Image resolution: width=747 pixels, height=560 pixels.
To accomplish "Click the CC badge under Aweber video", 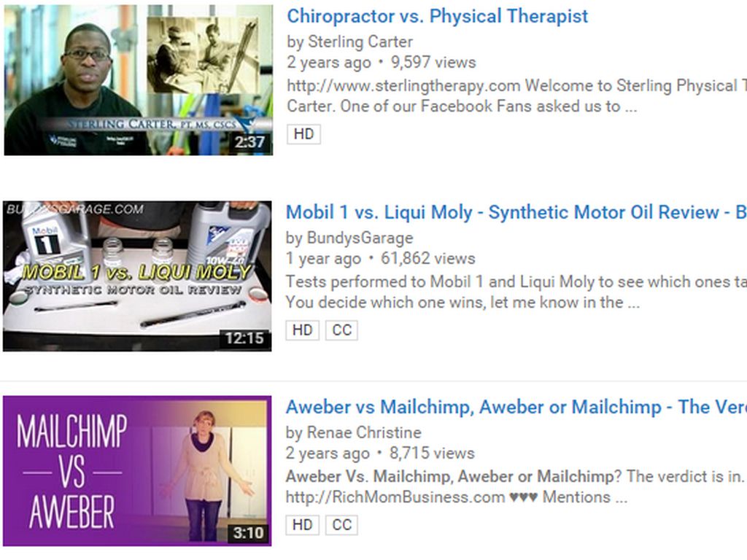I will coord(341,525).
